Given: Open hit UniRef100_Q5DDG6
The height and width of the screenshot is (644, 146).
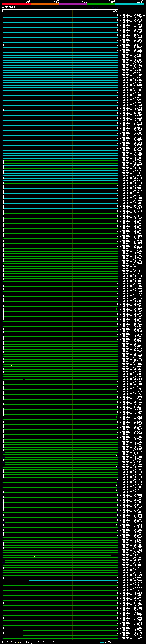Looking at the screenshot, I should (131, 352).
